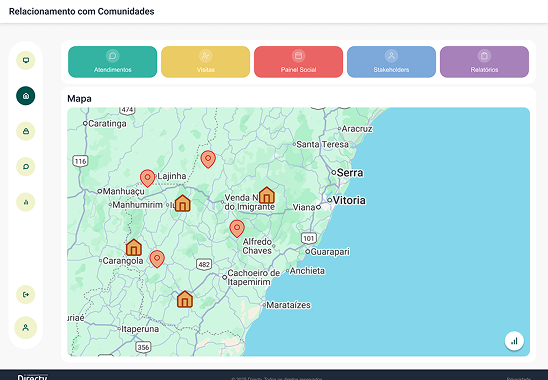Select the house marker at Venda Nova do Imigrante

pyautogui.click(x=267, y=195)
